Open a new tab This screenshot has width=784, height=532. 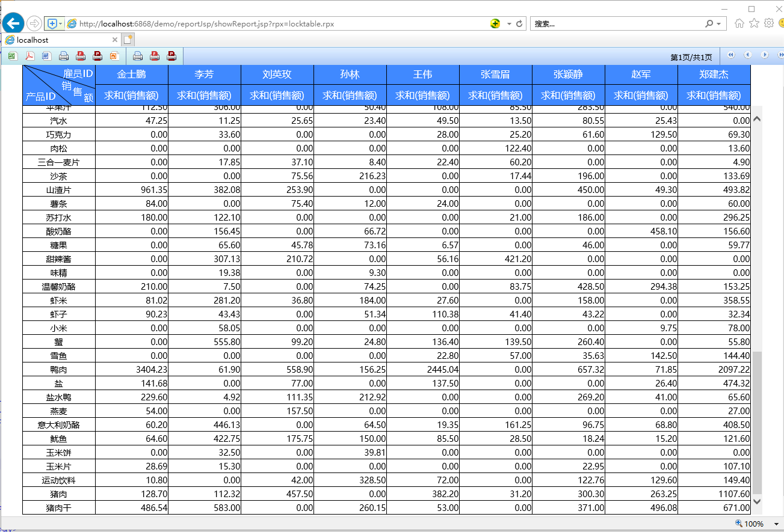coord(128,40)
